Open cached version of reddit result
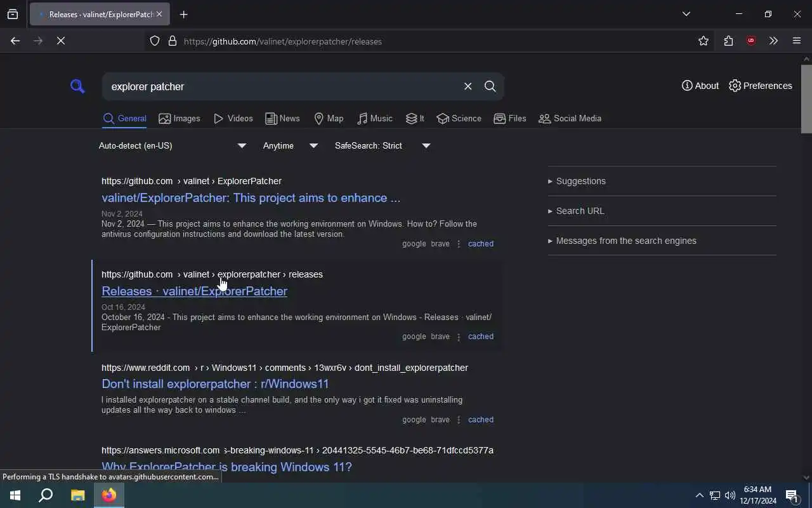This screenshot has height=508, width=812. tap(481, 420)
